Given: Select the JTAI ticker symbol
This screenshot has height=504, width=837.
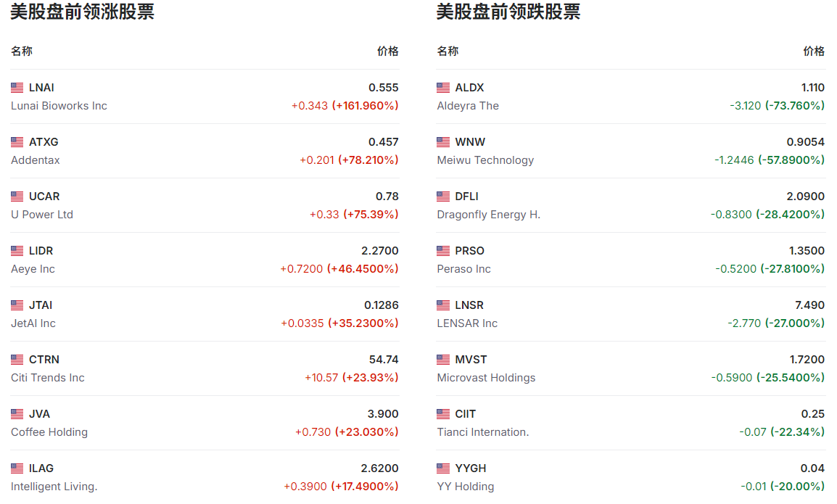Looking at the screenshot, I should pos(41,305).
